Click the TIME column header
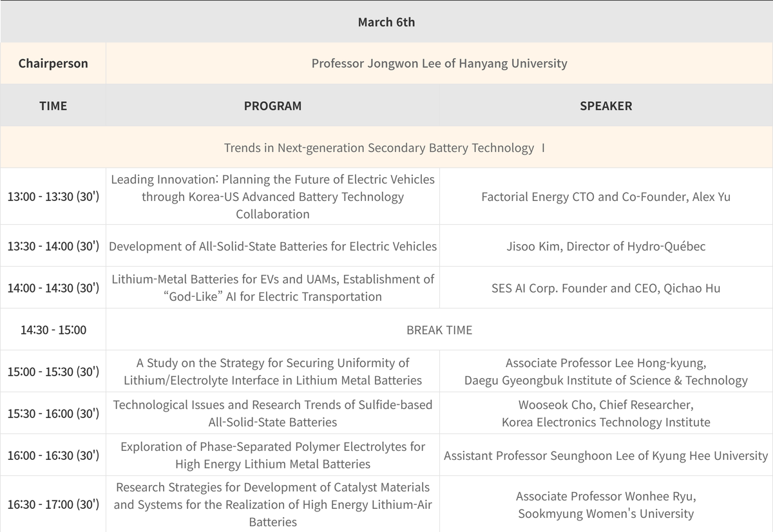 tap(53, 106)
